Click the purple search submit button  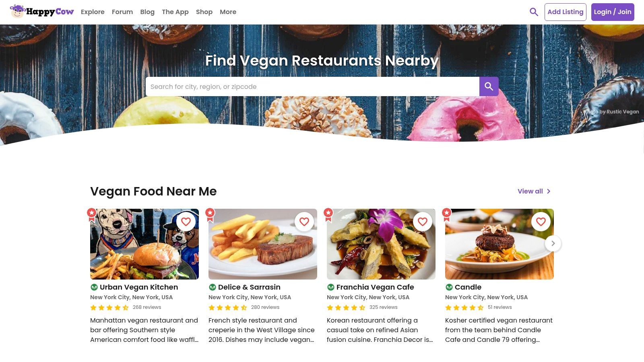tap(489, 86)
